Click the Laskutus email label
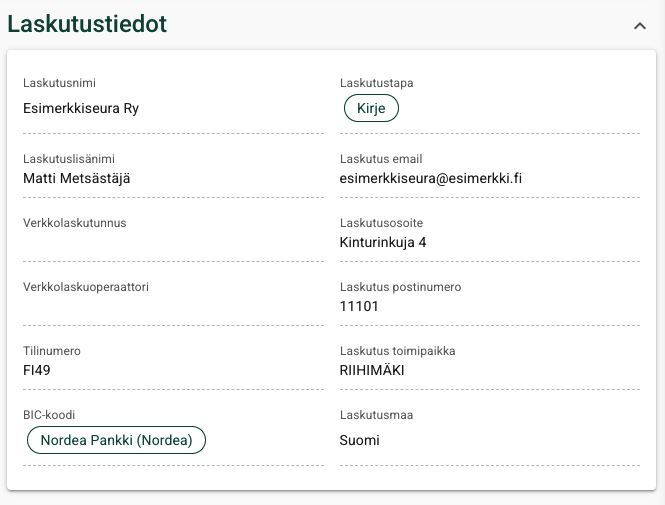The width and height of the screenshot is (665, 505). click(x=381, y=159)
